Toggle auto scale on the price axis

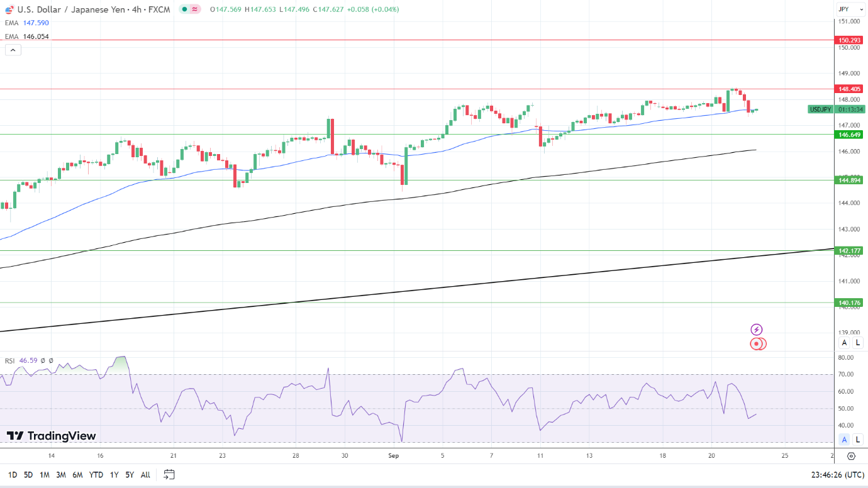tap(844, 343)
